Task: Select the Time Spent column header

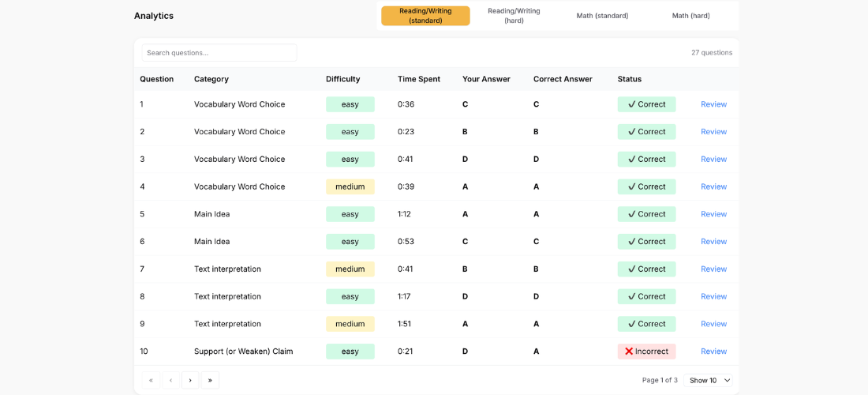Action: (x=419, y=79)
